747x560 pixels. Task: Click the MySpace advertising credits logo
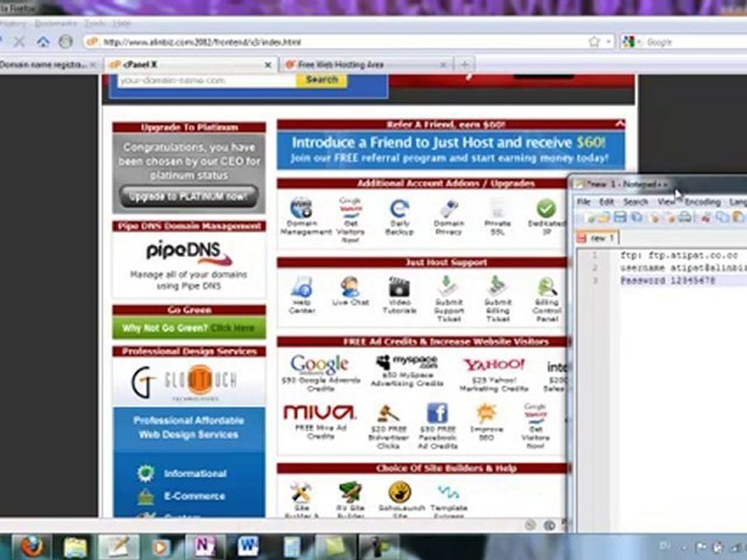click(x=406, y=363)
